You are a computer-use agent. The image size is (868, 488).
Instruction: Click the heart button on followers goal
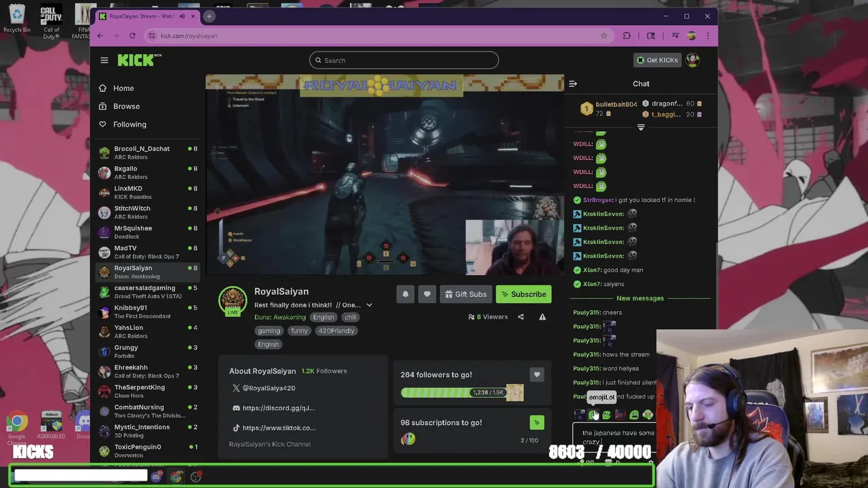tap(536, 375)
